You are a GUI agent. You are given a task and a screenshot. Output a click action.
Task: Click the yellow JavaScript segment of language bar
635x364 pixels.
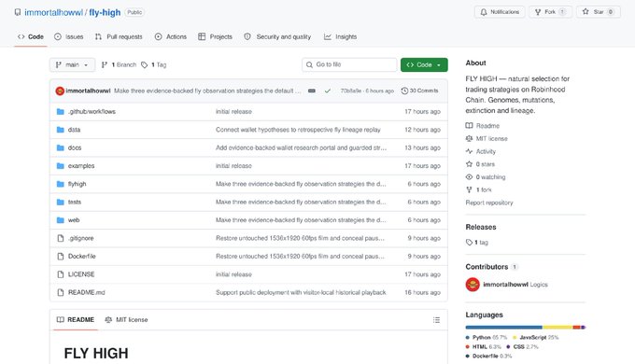[557, 328]
